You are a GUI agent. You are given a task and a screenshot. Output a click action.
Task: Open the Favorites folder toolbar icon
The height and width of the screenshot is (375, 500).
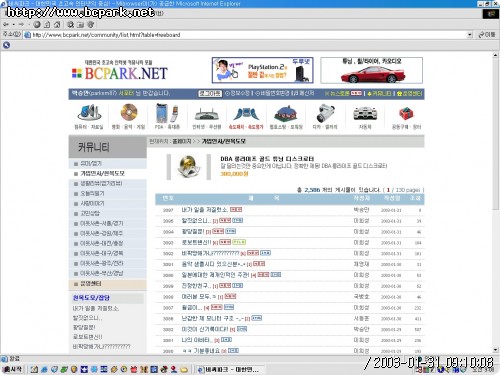coord(80,24)
